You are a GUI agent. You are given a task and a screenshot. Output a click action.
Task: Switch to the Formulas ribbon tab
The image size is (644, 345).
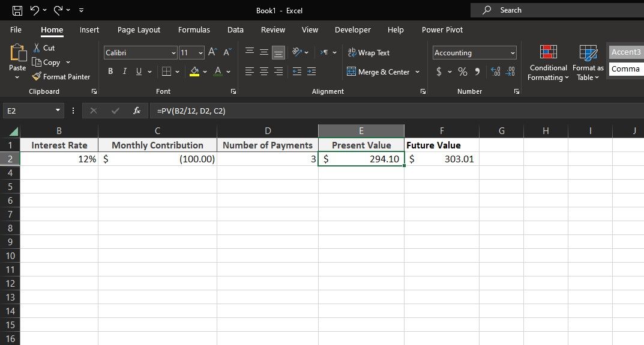click(x=194, y=29)
